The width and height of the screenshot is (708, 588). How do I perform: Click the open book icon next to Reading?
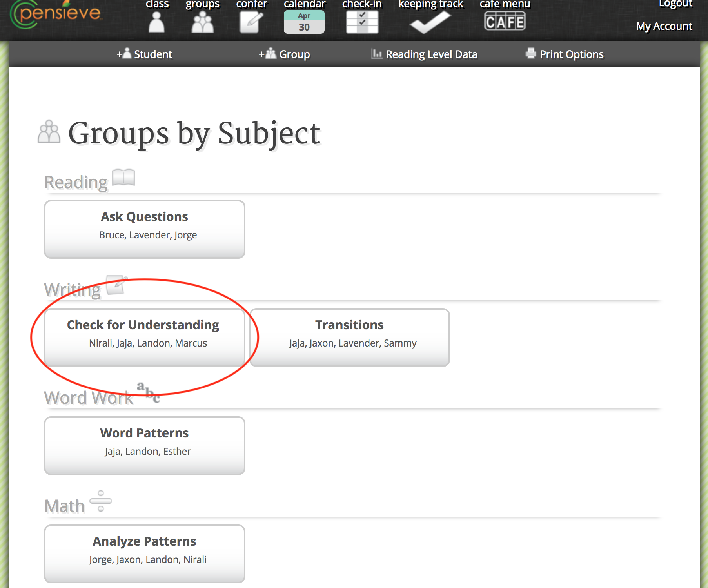click(123, 177)
